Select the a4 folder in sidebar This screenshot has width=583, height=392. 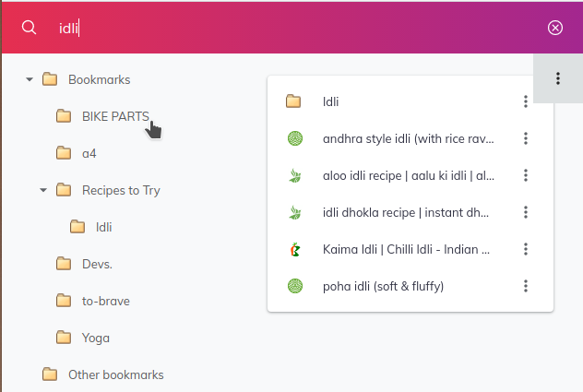click(89, 153)
